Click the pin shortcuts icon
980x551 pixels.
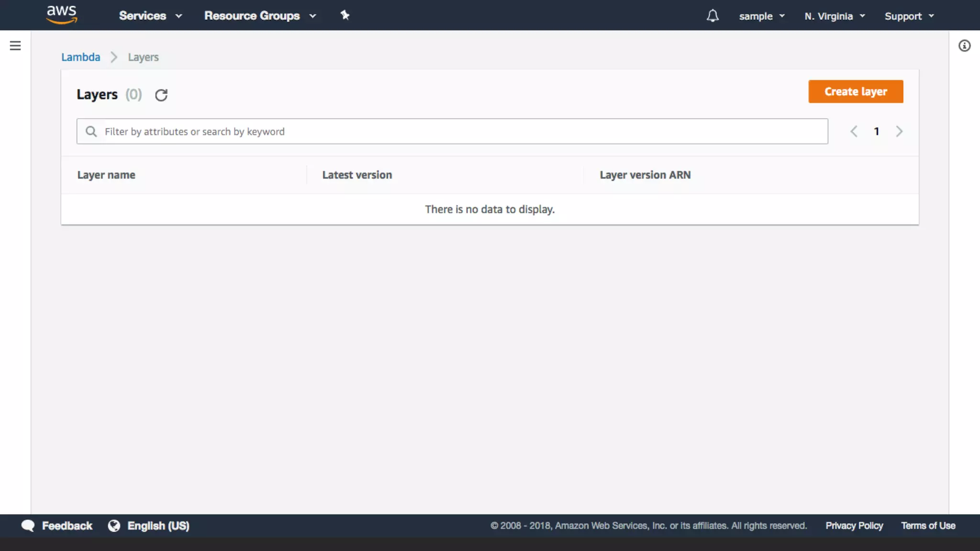coord(345,15)
